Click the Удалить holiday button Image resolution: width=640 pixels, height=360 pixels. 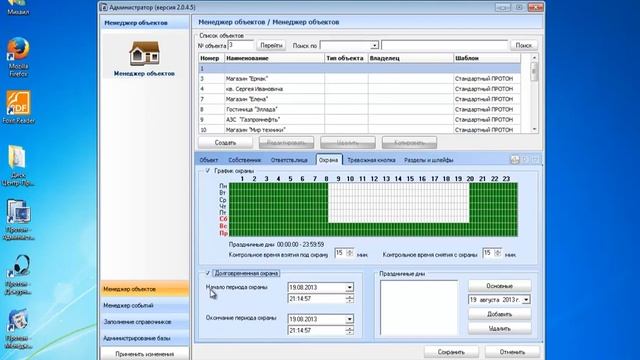pyautogui.click(x=500, y=328)
